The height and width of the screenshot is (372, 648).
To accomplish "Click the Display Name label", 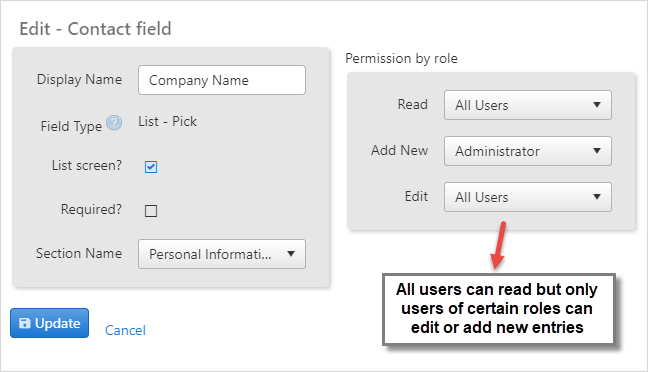I will click(x=79, y=79).
